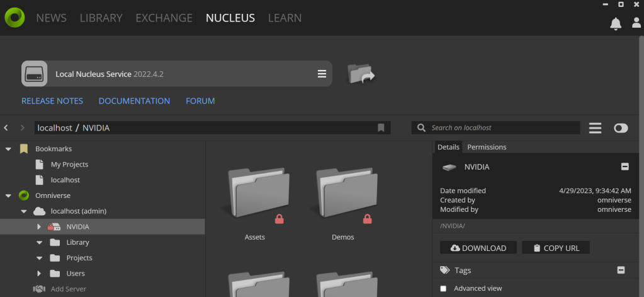
Task: Click the back navigation arrow
Action: coord(6,128)
